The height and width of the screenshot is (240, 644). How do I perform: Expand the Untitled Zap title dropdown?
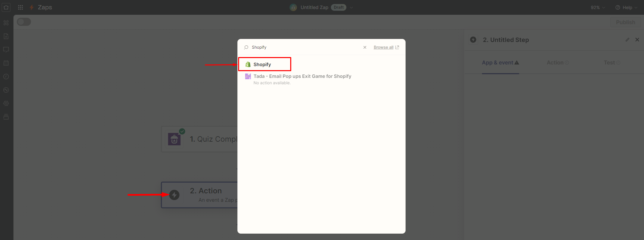351,7
